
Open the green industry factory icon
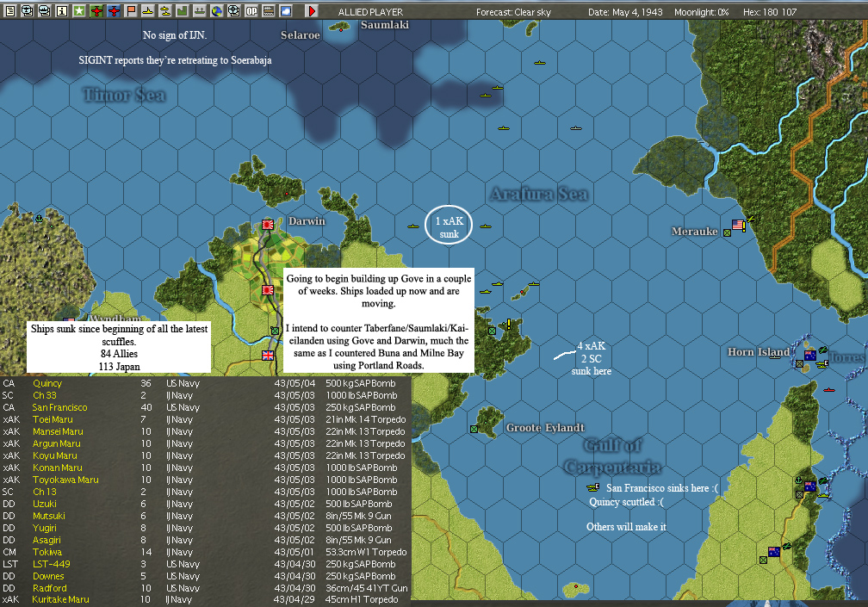click(x=183, y=10)
